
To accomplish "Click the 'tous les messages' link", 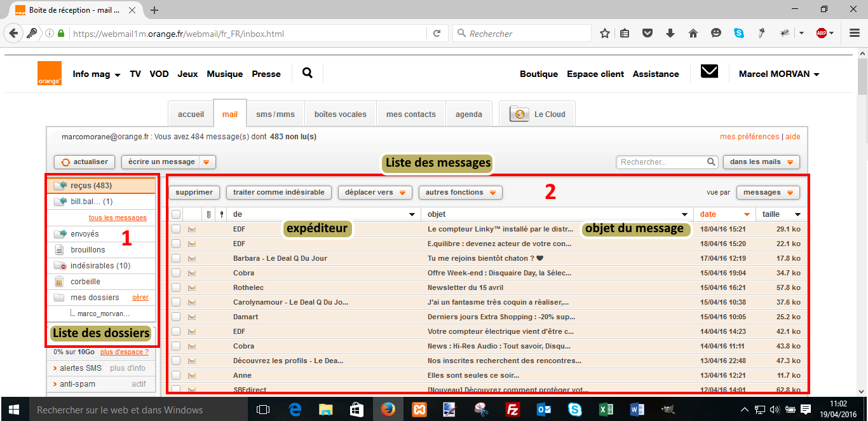I will 118,217.
